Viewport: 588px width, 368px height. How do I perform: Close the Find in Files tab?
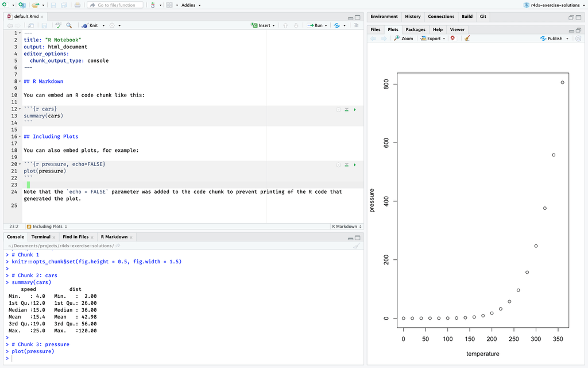coord(92,237)
